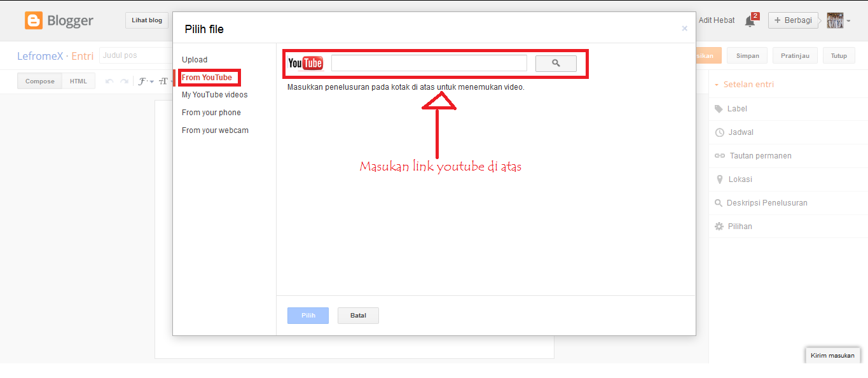
Task: Open the notifications bell icon
Action: tap(750, 21)
